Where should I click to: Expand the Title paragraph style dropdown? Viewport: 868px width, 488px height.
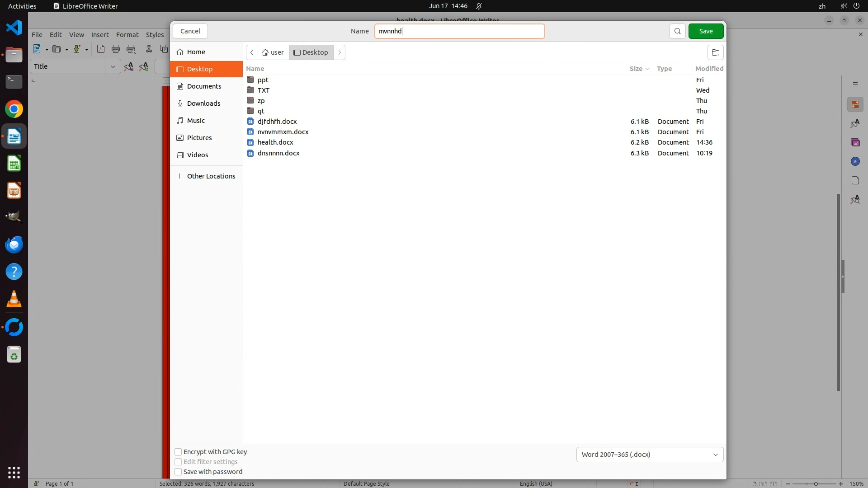(113, 66)
